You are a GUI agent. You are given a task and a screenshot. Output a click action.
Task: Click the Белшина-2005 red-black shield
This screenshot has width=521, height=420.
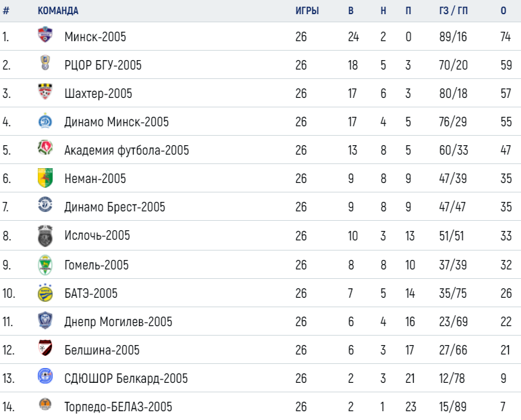click(x=45, y=348)
